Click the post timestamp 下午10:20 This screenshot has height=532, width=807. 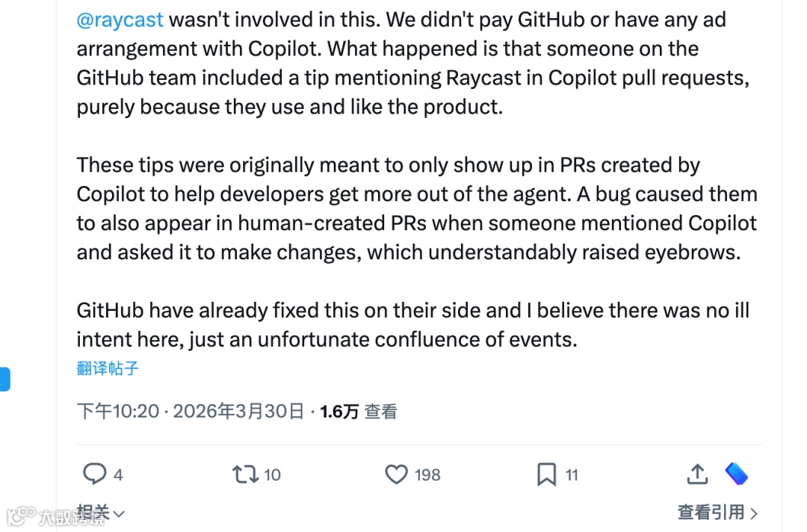point(118,411)
